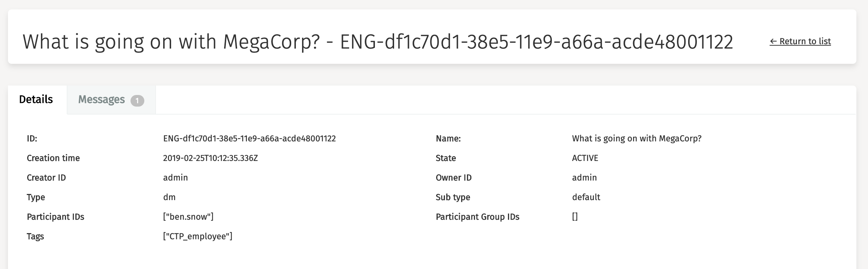The height and width of the screenshot is (269, 868).
Task: Click the ACTIVE state value
Action: (585, 158)
